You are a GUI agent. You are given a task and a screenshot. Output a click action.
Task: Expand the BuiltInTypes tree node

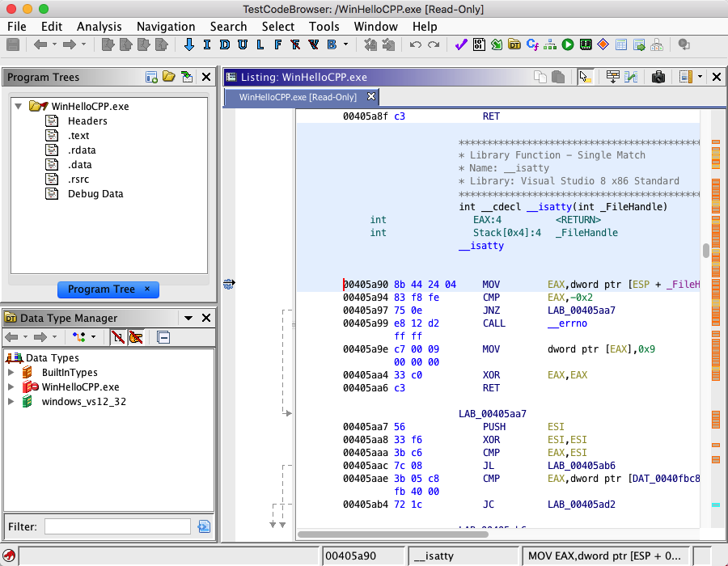click(x=11, y=373)
